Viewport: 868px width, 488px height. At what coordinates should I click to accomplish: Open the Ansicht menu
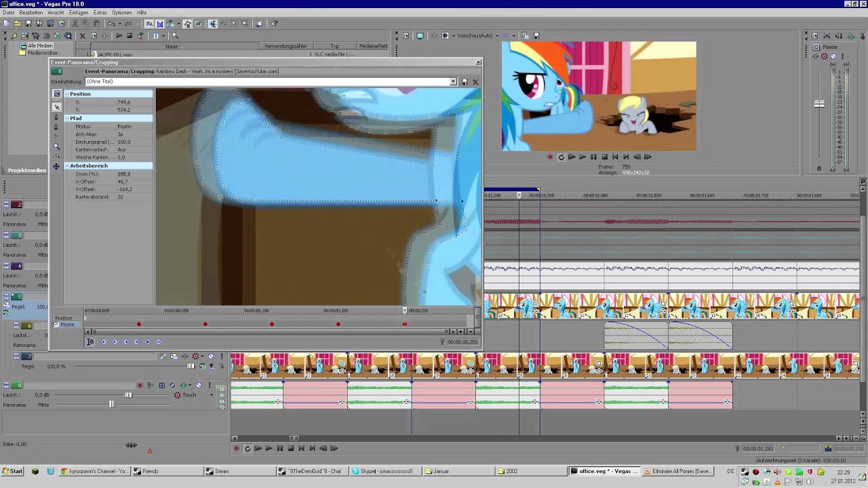[56, 12]
